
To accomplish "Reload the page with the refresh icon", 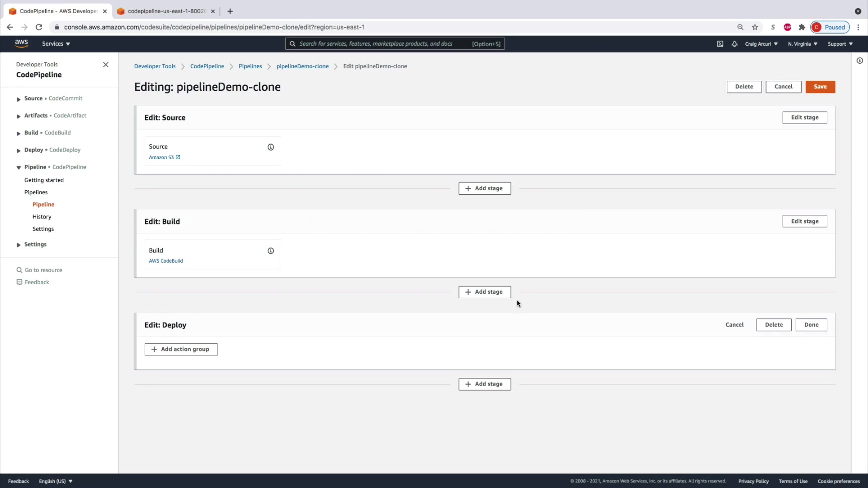I will [39, 27].
